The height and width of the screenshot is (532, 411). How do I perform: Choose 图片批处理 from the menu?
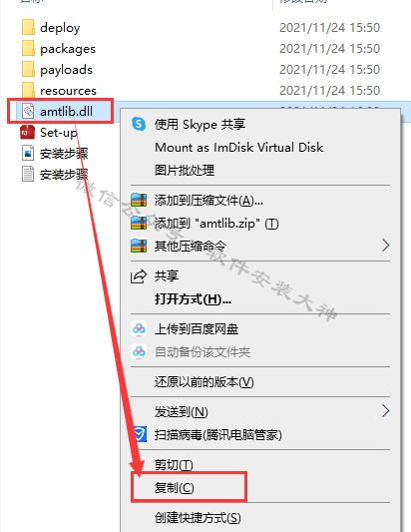tap(185, 170)
